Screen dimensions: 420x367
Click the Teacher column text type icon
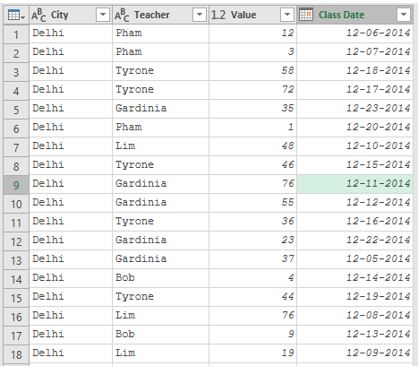(x=122, y=15)
